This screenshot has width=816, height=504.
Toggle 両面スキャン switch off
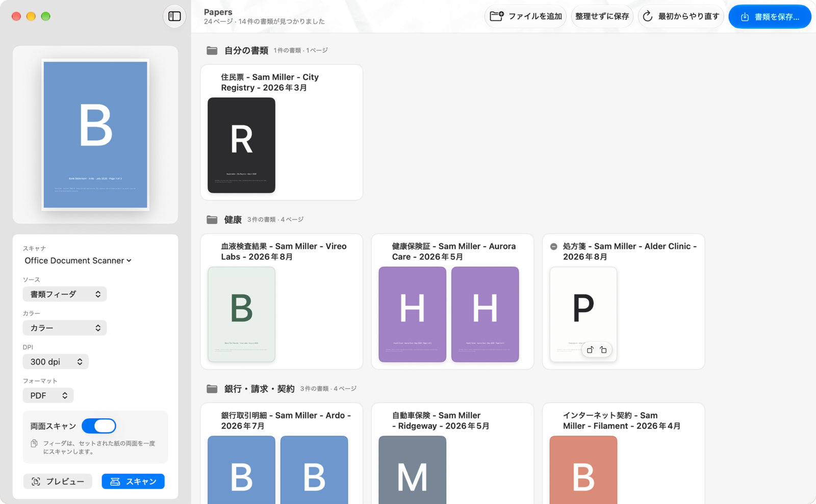99,426
